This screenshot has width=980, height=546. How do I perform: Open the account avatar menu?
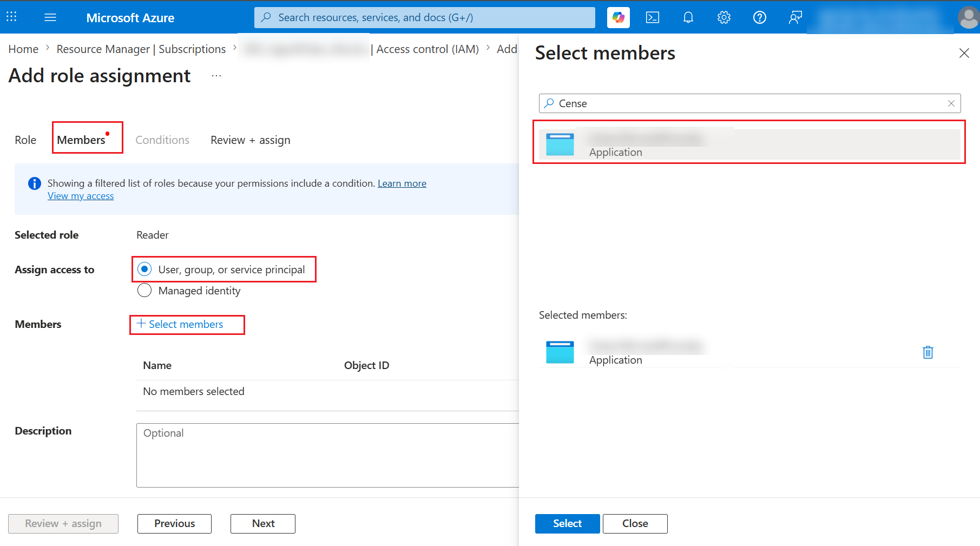click(x=968, y=17)
